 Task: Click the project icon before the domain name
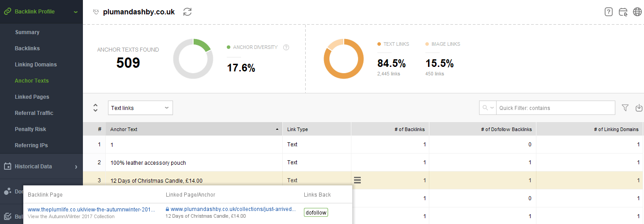[x=95, y=12]
